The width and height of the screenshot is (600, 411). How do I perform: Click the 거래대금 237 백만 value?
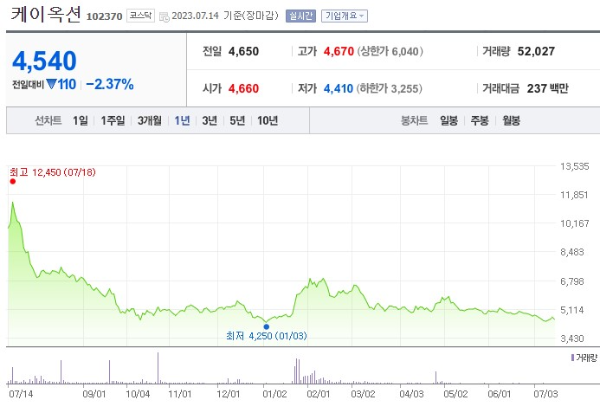[x=548, y=88]
